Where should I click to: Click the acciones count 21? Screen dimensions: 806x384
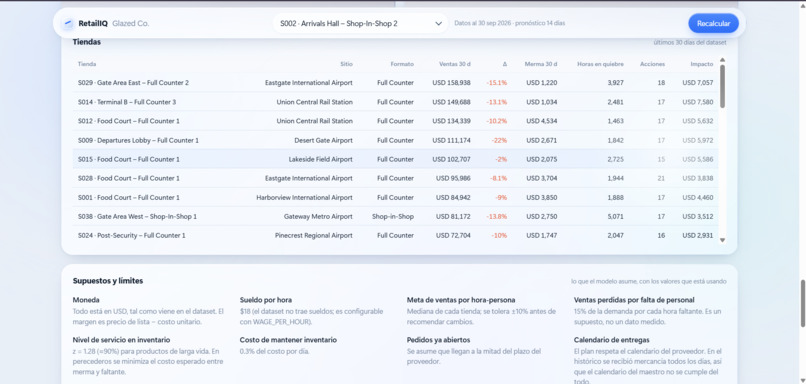click(661, 178)
